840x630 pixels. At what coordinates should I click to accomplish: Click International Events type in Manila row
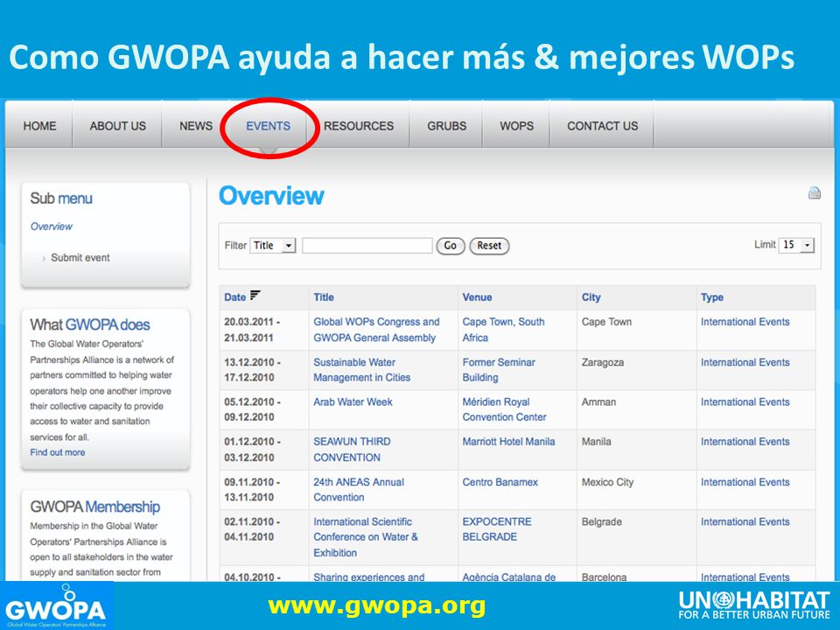(x=745, y=442)
